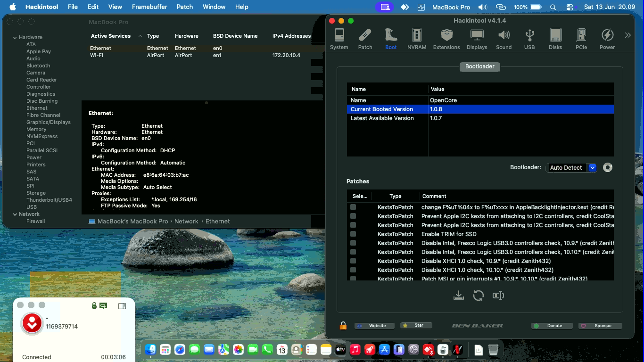Image resolution: width=644 pixels, height=362 pixels.
Task: Enable the AppleBacklightInjector patch checkbox
Action: pyautogui.click(x=353, y=207)
